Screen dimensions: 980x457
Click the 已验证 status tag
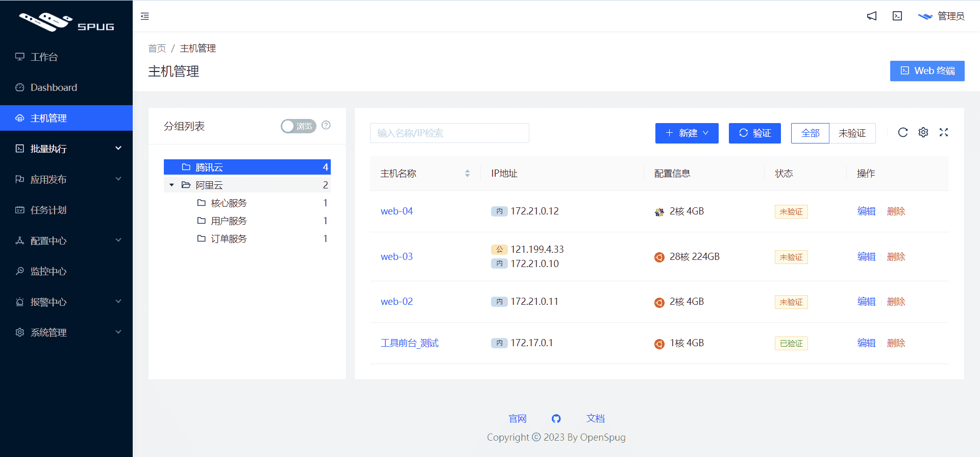pyautogui.click(x=791, y=343)
